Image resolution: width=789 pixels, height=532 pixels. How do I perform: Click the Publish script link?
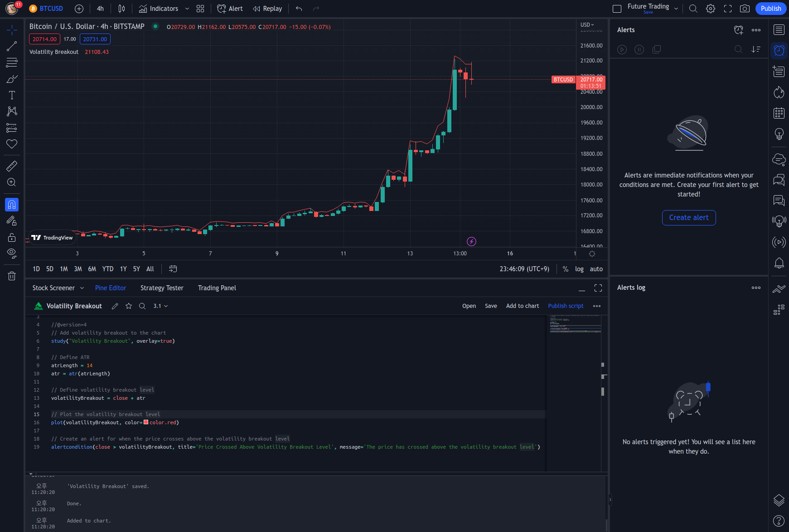tap(566, 306)
